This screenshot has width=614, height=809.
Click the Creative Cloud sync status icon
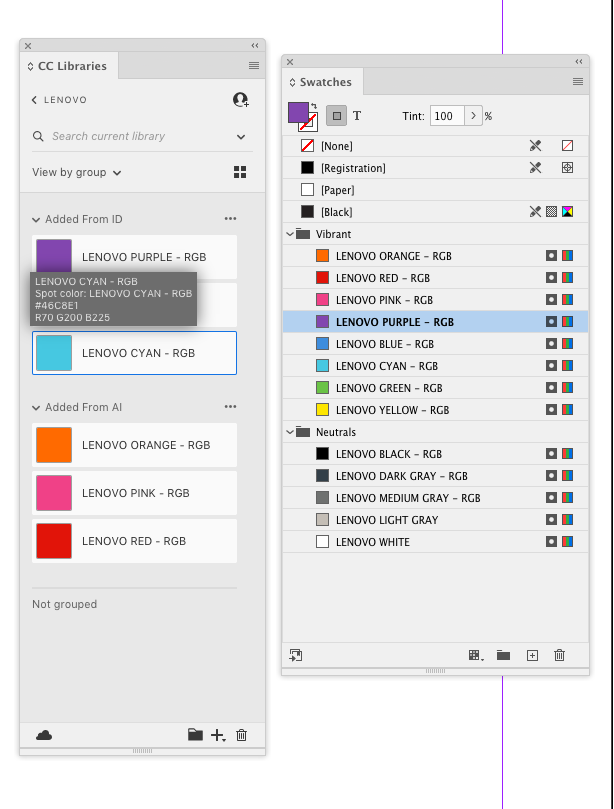44,735
